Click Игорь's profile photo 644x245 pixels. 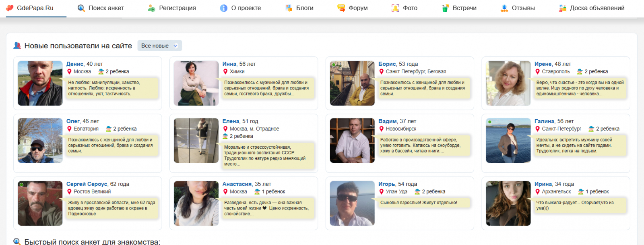point(352,203)
